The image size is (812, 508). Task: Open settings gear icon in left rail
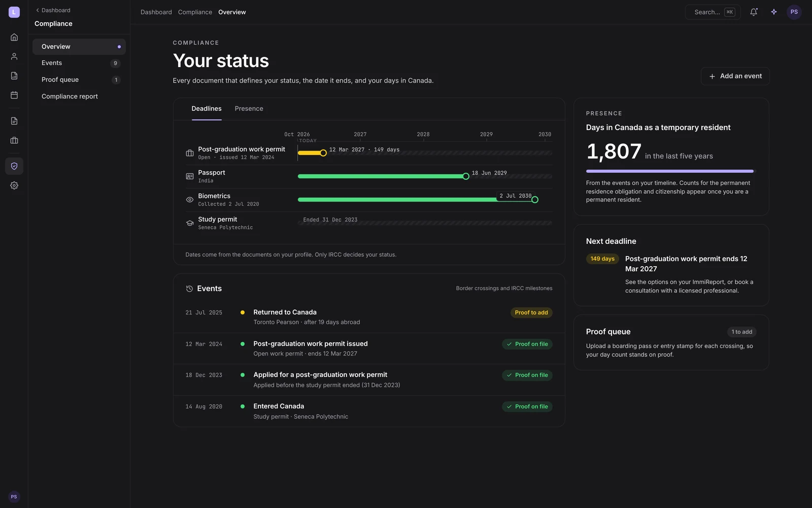[x=14, y=185]
